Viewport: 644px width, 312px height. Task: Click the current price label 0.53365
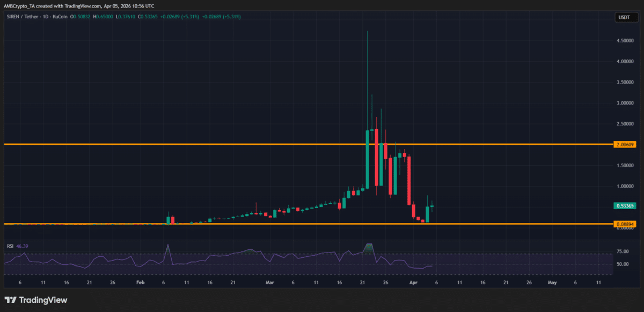625,205
